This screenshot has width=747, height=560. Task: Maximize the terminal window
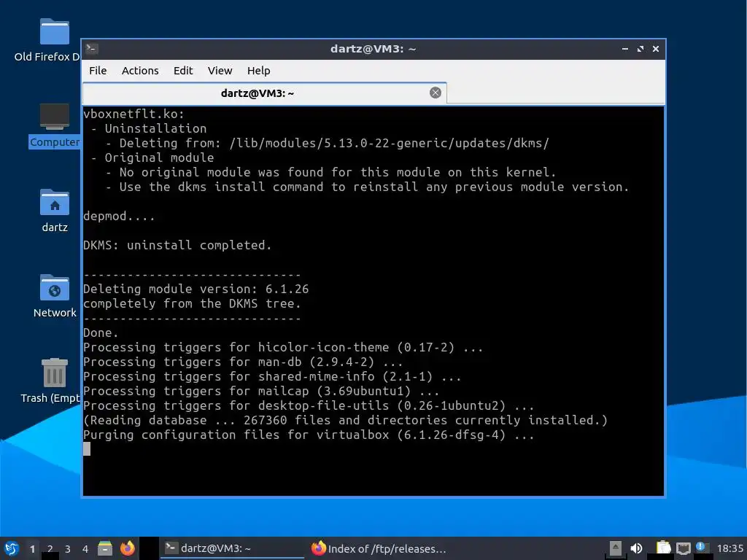click(640, 49)
